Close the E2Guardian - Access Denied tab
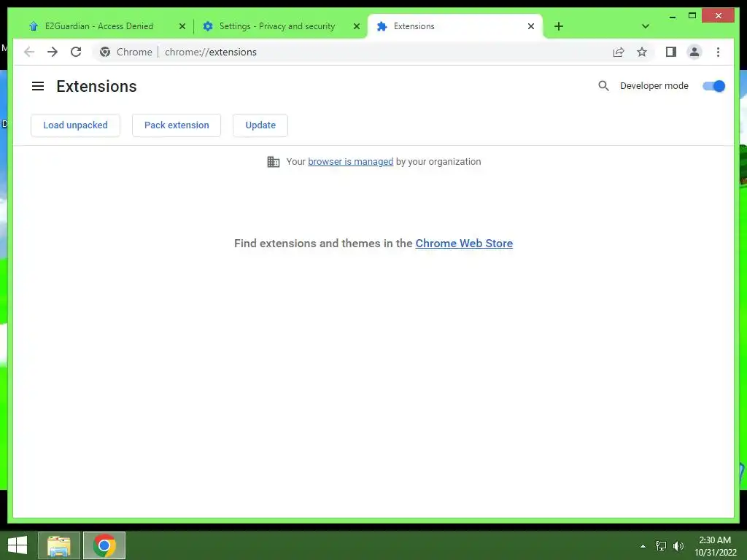Image resolution: width=747 pixels, height=560 pixels. coord(182,27)
